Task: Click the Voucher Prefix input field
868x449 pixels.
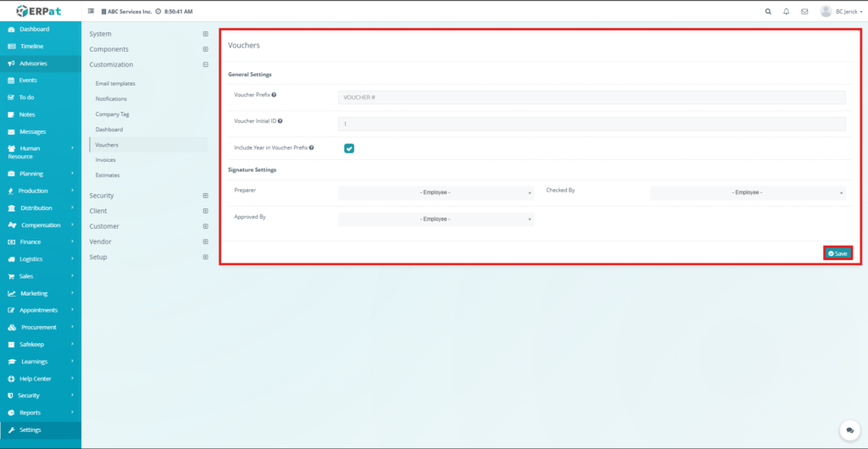Action: coord(592,97)
